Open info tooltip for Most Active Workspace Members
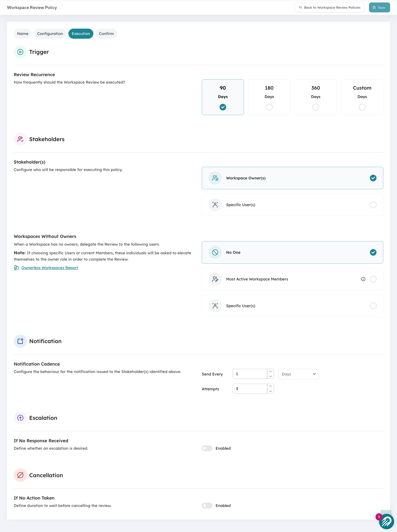The width and height of the screenshot is (397, 532). (363, 279)
